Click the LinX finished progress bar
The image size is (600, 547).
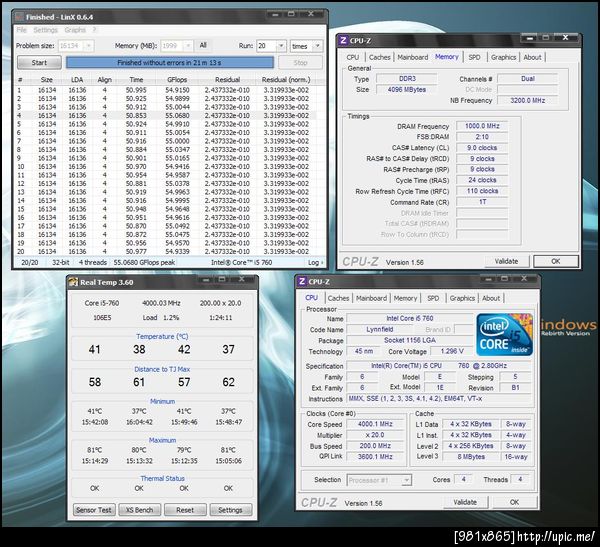pyautogui.click(x=170, y=62)
